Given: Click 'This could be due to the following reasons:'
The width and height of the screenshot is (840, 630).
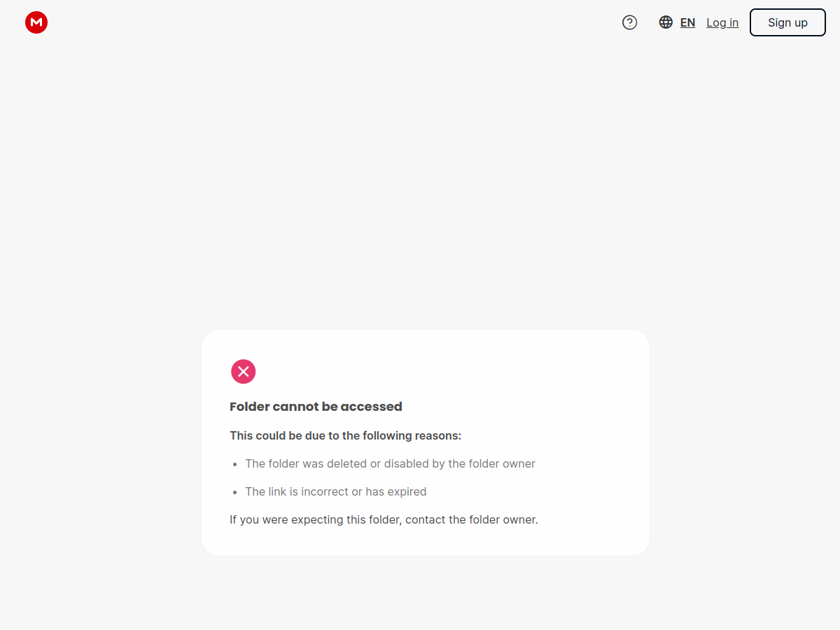Looking at the screenshot, I should pyautogui.click(x=346, y=435).
